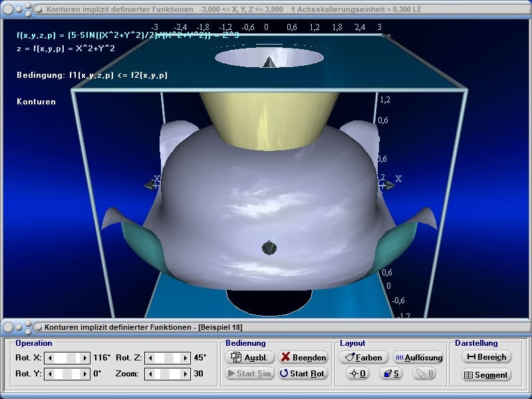Image resolution: width=532 pixels, height=399 pixels.
Task: Click the 'Konturen' label text
Action: click(x=36, y=102)
